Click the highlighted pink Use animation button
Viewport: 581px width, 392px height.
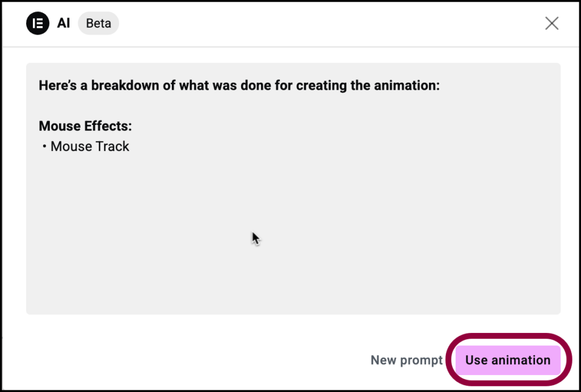pos(507,360)
